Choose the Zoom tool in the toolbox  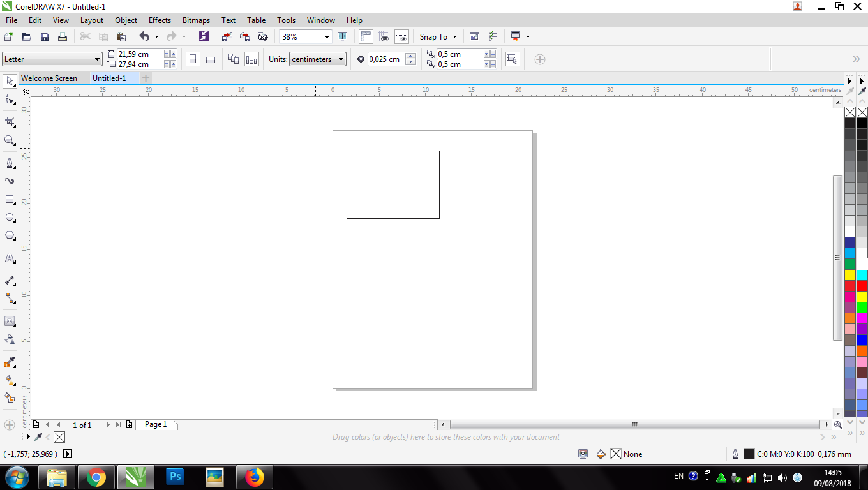(x=10, y=140)
